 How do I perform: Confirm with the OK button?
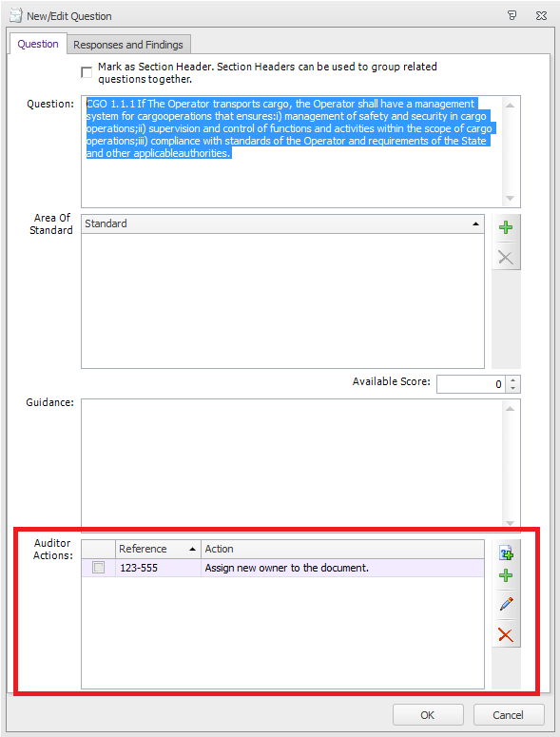[x=428, y=715]
